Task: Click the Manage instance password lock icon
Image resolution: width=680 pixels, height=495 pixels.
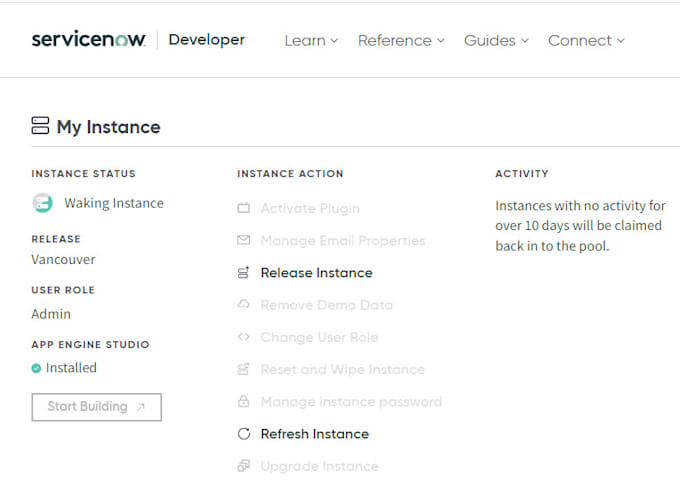Action: (244, 401)
